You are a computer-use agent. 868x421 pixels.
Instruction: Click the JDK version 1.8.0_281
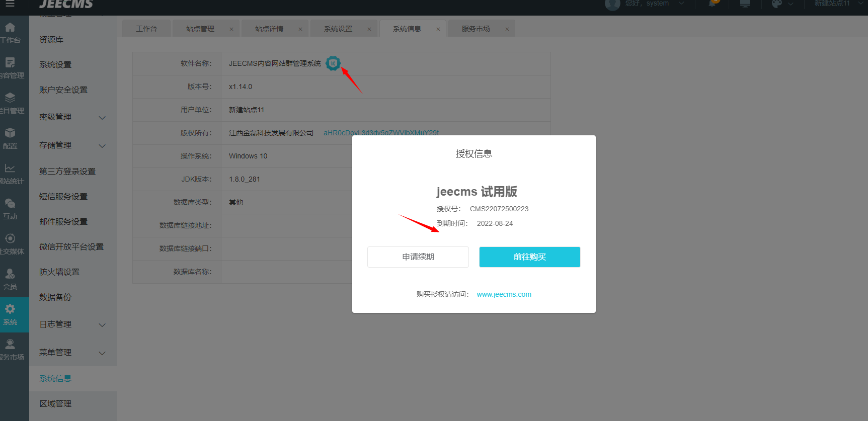pos(245,179)
